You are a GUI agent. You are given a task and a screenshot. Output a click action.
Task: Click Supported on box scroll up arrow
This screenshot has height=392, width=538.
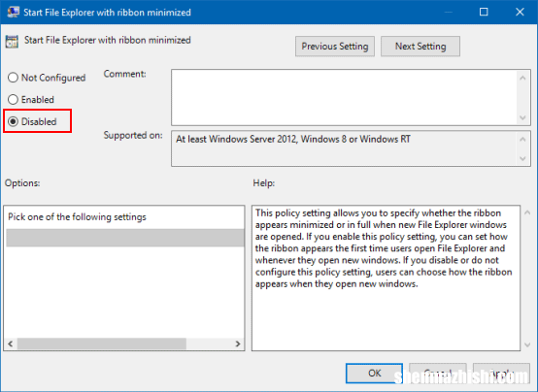522,140
